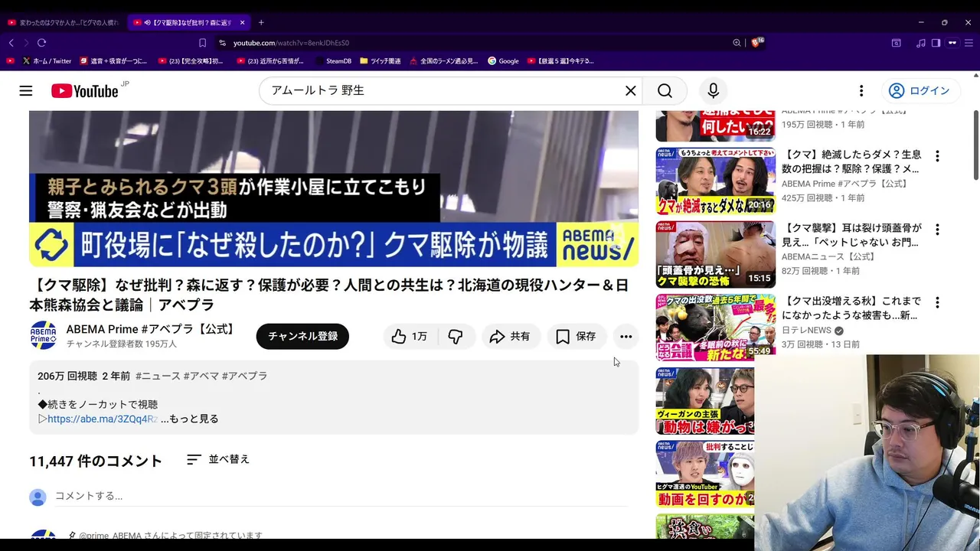Open the 【厳選５選】今キテる bookmark
The image size is (980, 551).
pos(560,60)
